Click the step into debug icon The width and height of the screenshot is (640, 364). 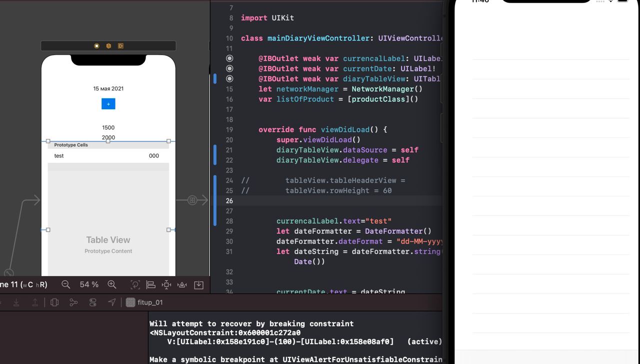point(16,303)
